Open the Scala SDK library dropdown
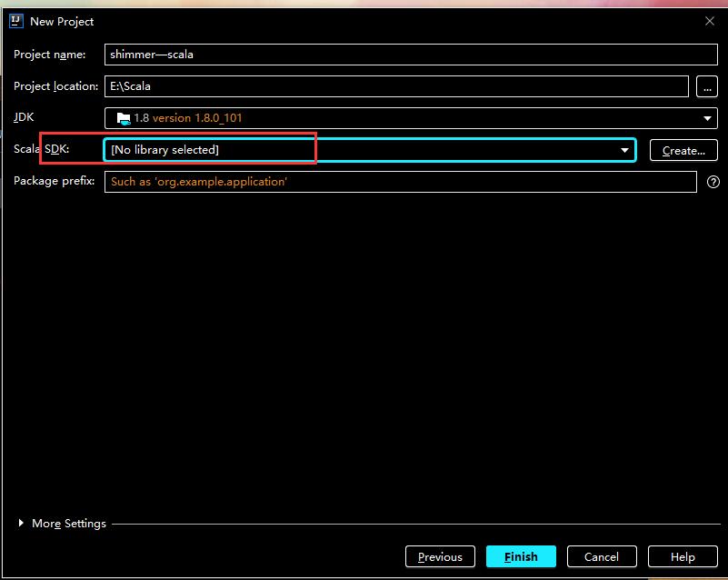Image resolution: width=728 pixels, height=580 pixels. point(370,150)
